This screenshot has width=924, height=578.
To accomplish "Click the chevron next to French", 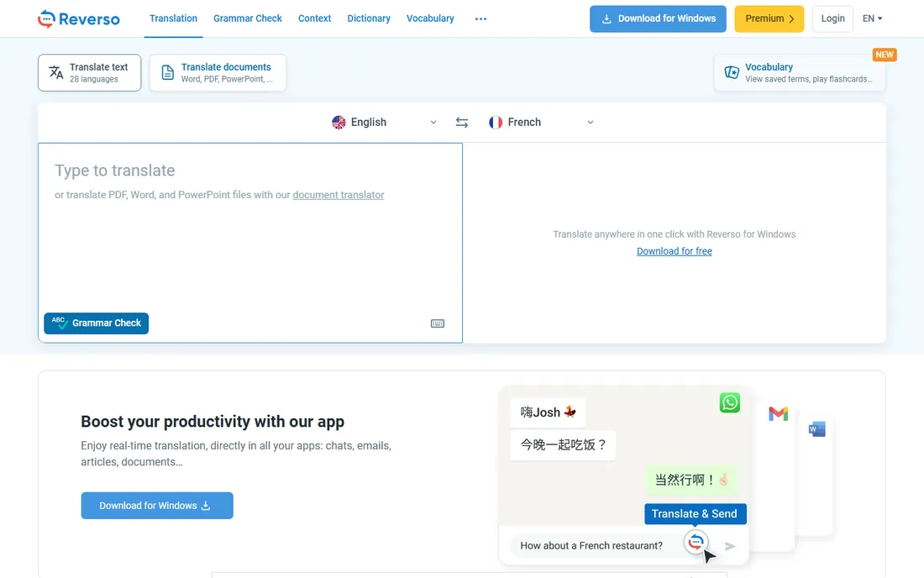I will [590, 123].
